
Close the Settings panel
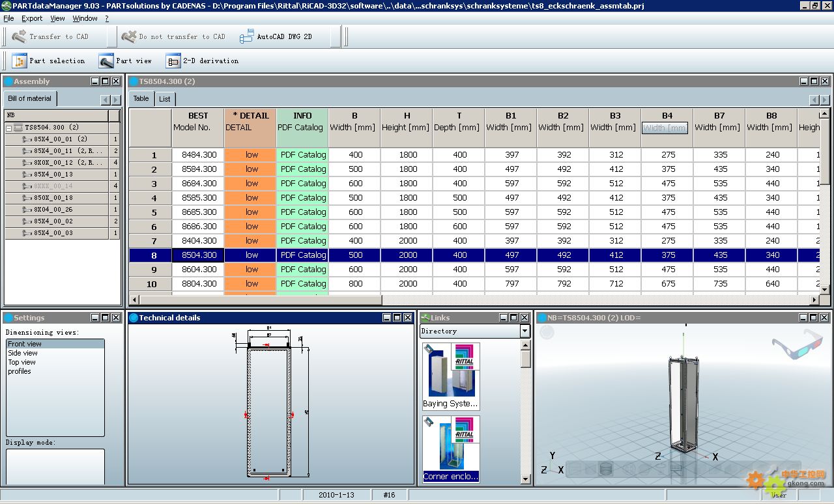116,318
